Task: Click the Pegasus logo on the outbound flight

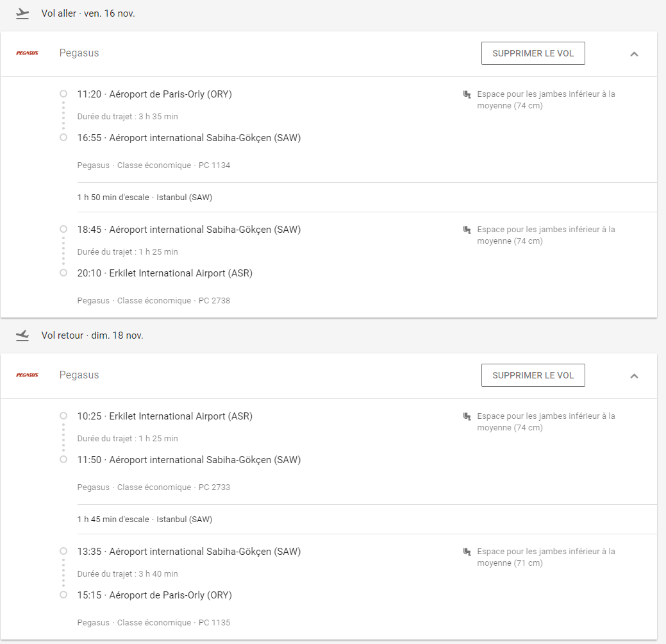Action: [x=27, y=53]
